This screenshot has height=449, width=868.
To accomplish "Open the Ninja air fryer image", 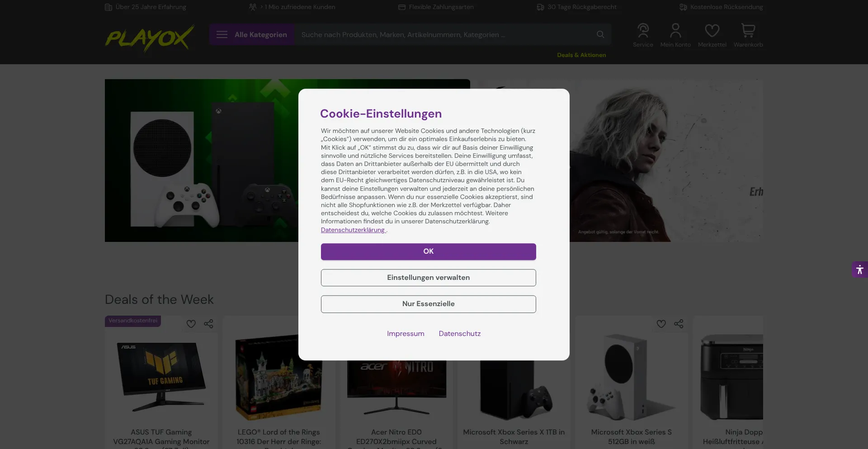I will [731, 378].
